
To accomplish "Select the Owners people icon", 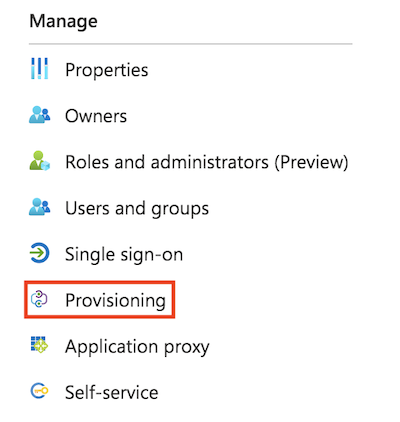I will point(39,115).
